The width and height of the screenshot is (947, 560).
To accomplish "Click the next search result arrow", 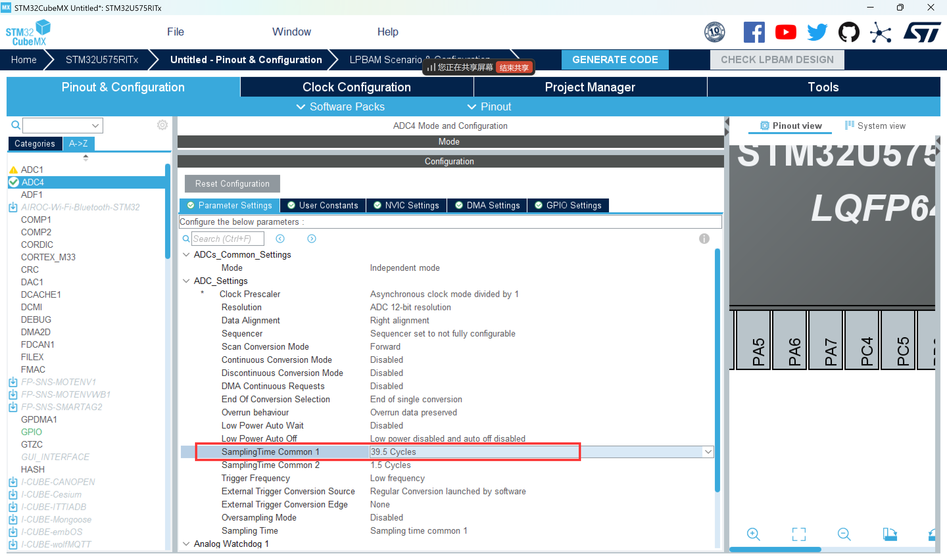I will tap(311, 239).
